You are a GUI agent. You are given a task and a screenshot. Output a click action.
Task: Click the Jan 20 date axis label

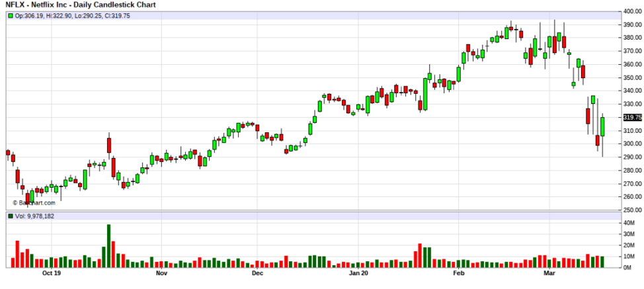click(x=358, y=273)
